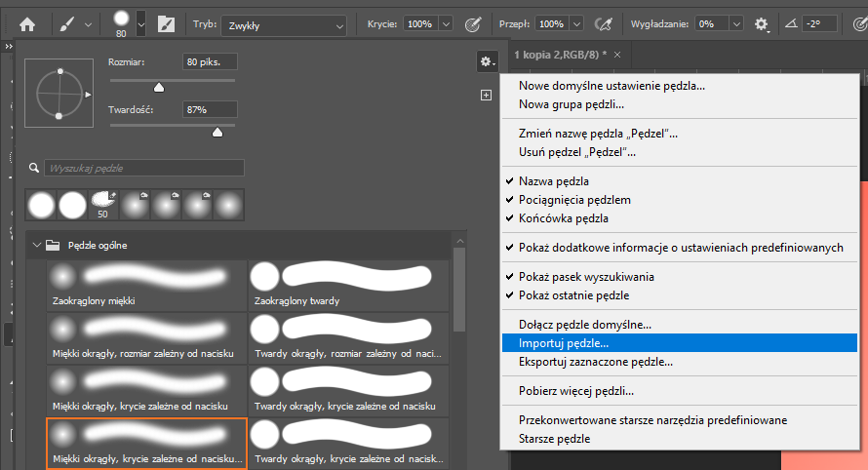The image size is (868, 470).
Task: Open smoothing options gear icon
Action: (762, 22)
